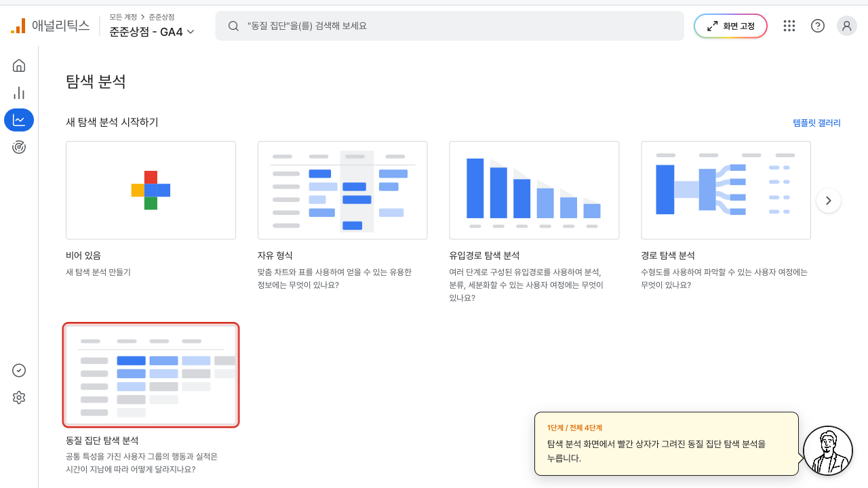Click the search input field
This screenshot has height=488, width=868.
[x=450, y=26]
